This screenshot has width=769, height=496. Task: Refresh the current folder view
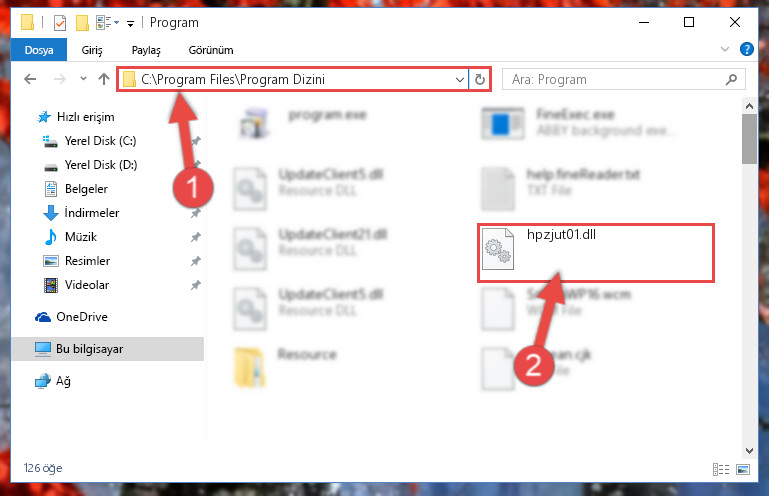coord(480,79)
